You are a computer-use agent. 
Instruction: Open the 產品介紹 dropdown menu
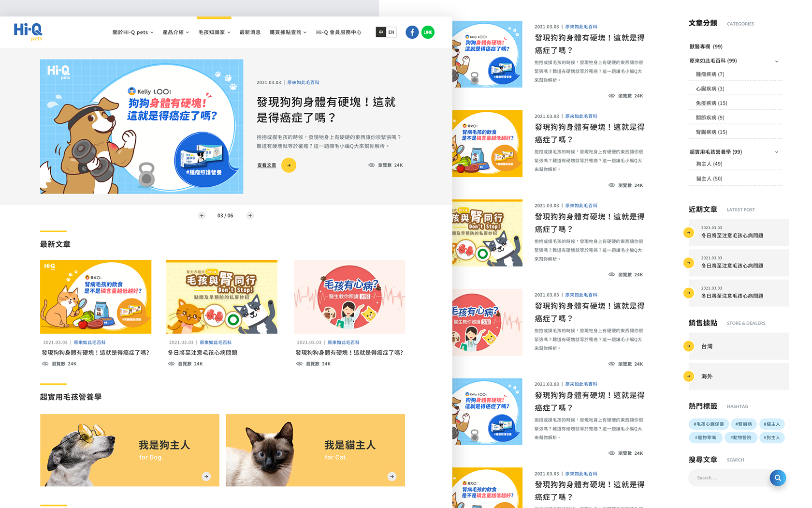point(175,32)
